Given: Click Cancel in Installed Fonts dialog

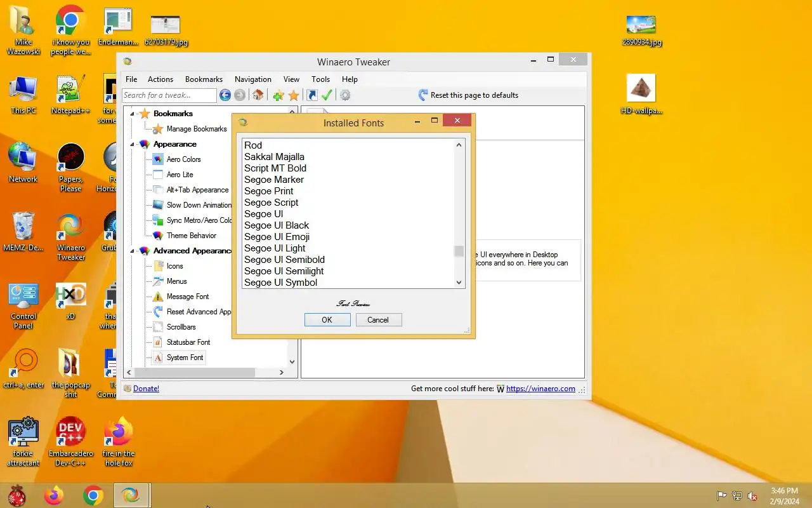Looking at the screenshot, I should pos(378,320).
